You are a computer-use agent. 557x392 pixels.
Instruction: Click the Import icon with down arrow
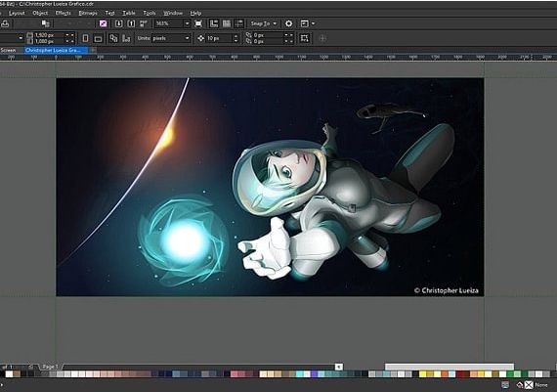coord(118,23)
